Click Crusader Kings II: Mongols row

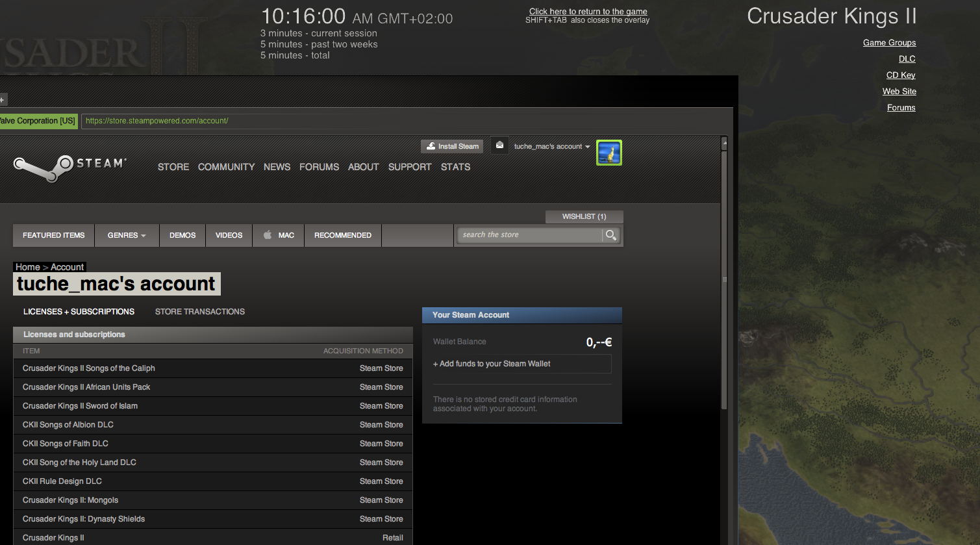point(213,500)
